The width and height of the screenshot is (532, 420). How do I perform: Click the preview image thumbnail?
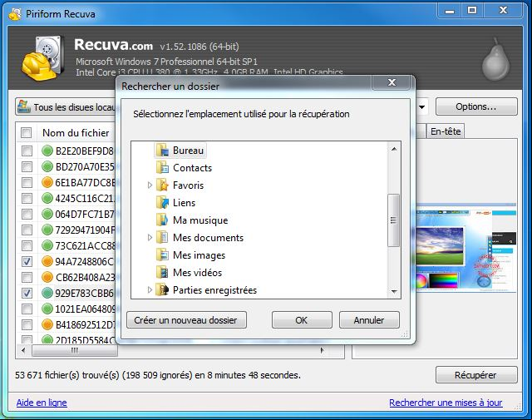click(x=465, y=249)
